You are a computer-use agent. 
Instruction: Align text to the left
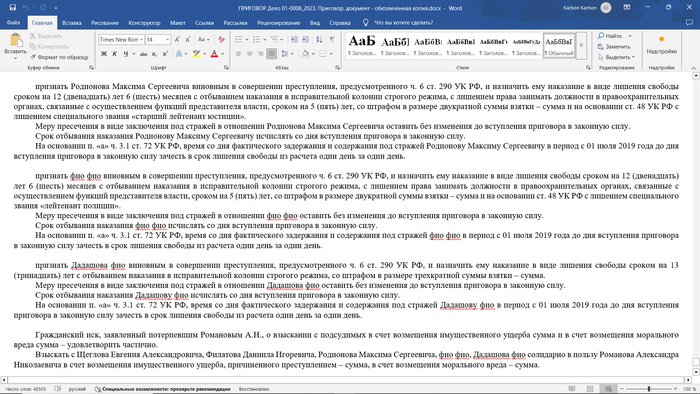click(x=238, y=54)
